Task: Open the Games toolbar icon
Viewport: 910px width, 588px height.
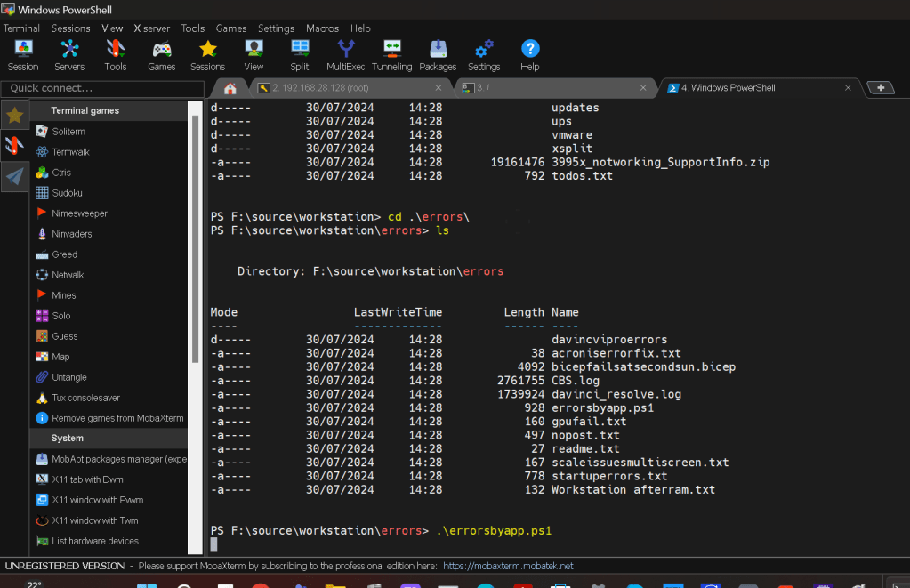Action: point(161,55)
